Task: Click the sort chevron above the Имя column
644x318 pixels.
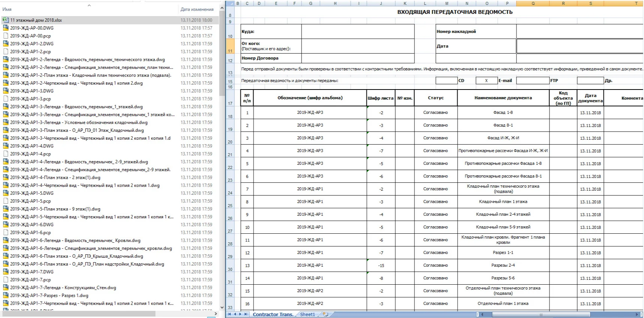Action: coord(89,5)
